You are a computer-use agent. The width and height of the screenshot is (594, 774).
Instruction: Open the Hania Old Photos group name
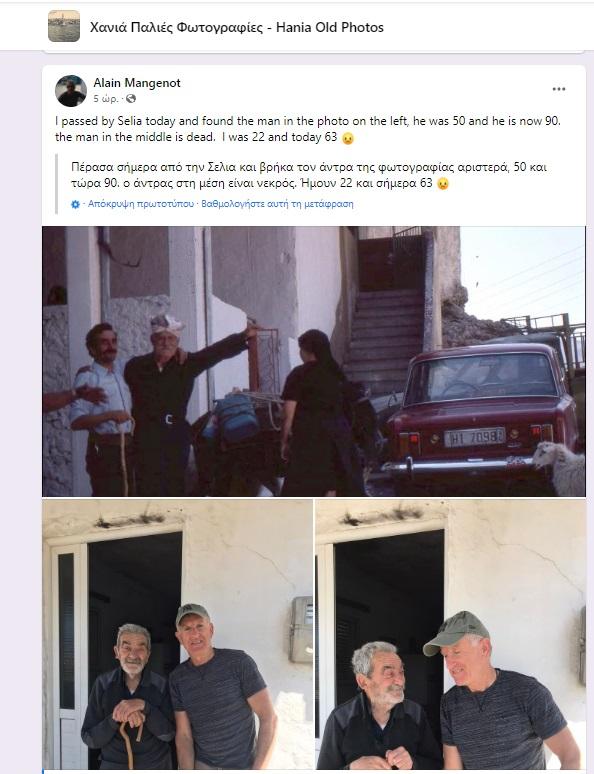(237, 27)
